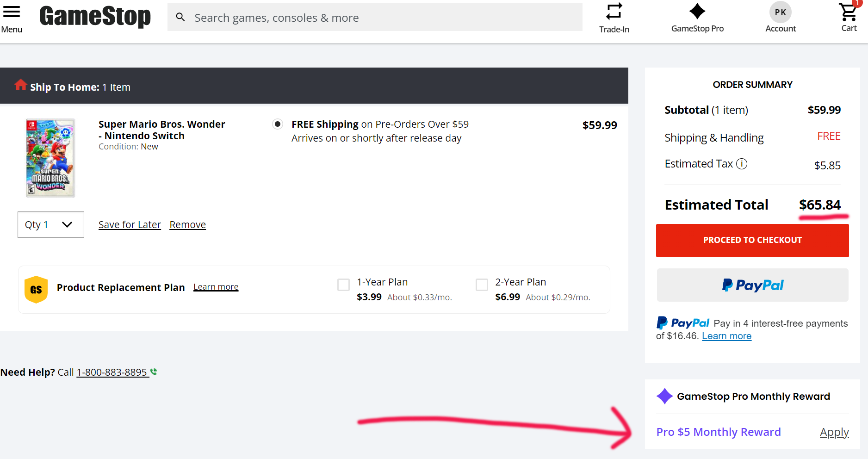
Task: Click the search magnifier icon
Action: click(x=180, y=18)
